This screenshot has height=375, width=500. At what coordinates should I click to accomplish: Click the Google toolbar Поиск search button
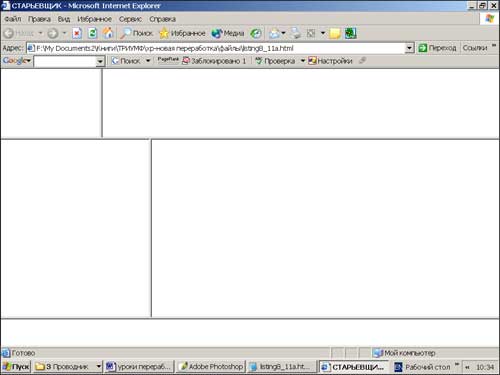pyautogui.click(x=126, y=61)
